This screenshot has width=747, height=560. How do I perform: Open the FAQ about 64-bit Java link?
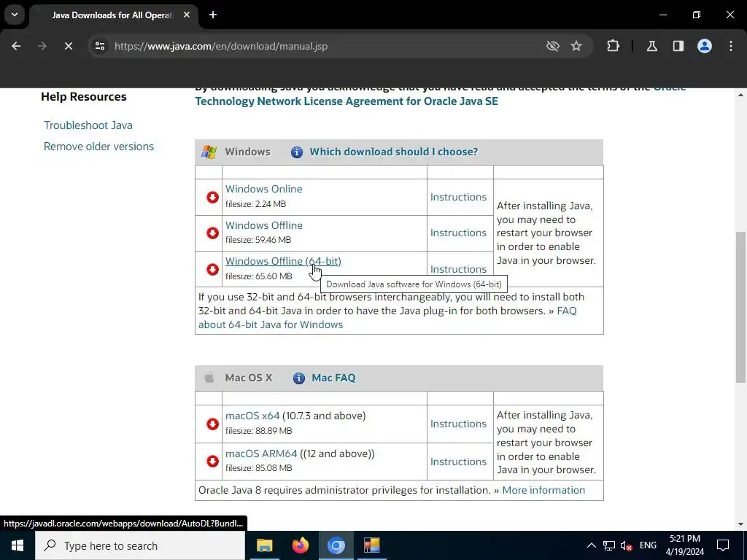270,324
